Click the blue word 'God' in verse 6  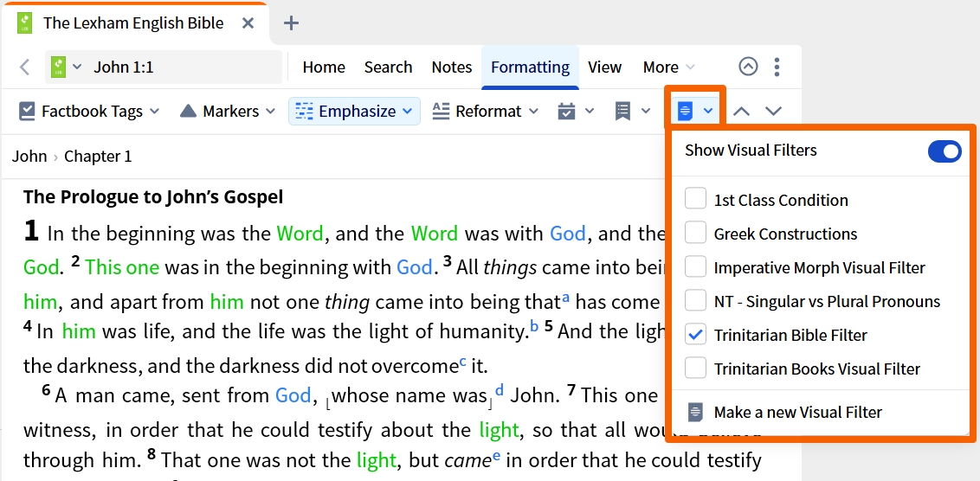point(293,395)
